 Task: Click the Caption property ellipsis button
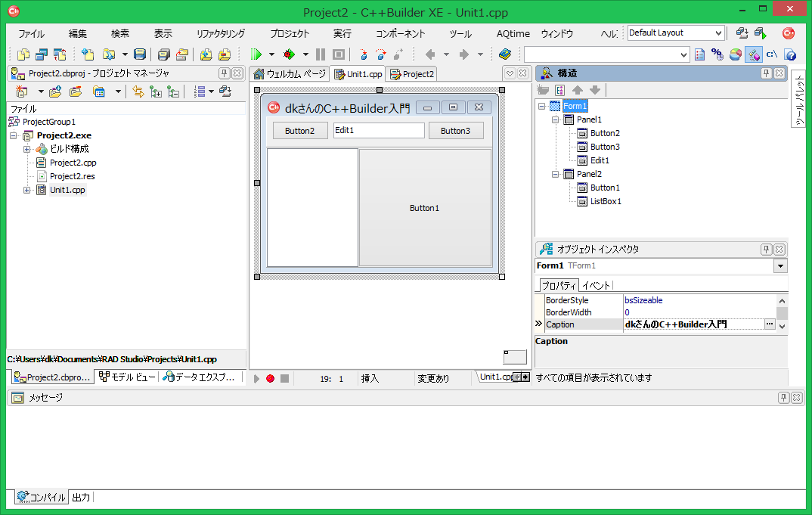[x=770, y=324]
